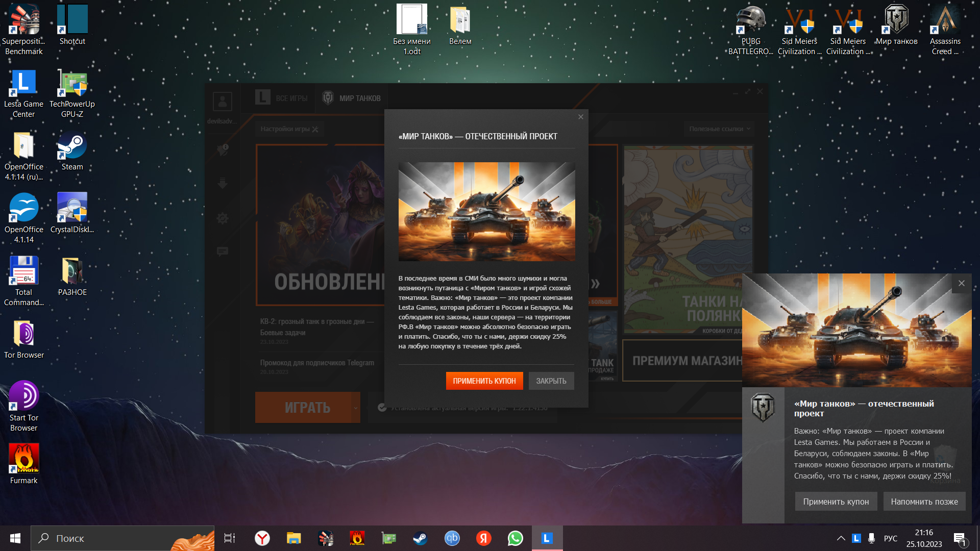980x551 pixels.
Task: Click ЗАКРЫТЬ button in popup
Action: (x=551, y=381)
